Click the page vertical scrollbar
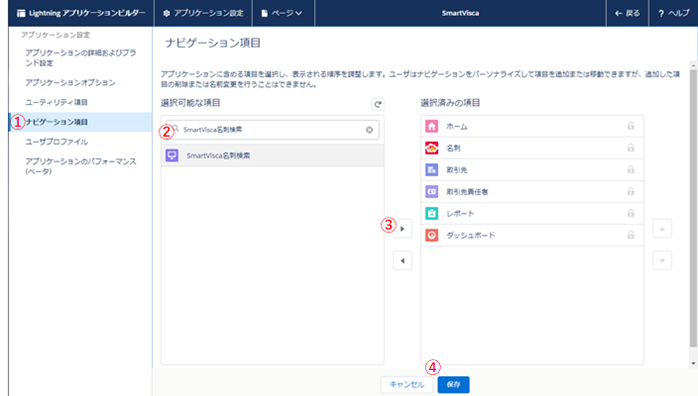 pos(693,208)
